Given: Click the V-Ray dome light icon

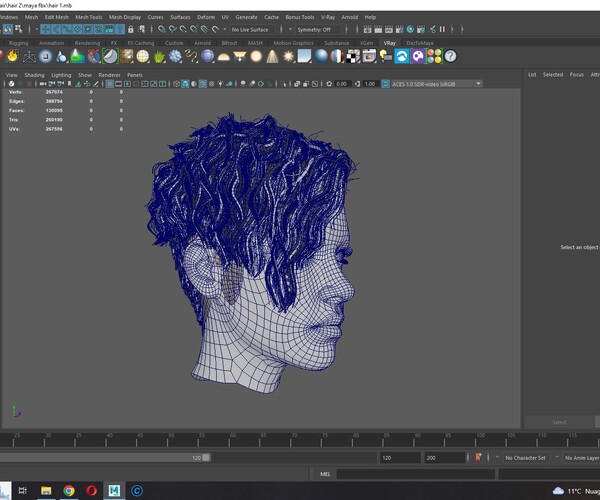Looking at the screenshot, I should tap(223, 57).
